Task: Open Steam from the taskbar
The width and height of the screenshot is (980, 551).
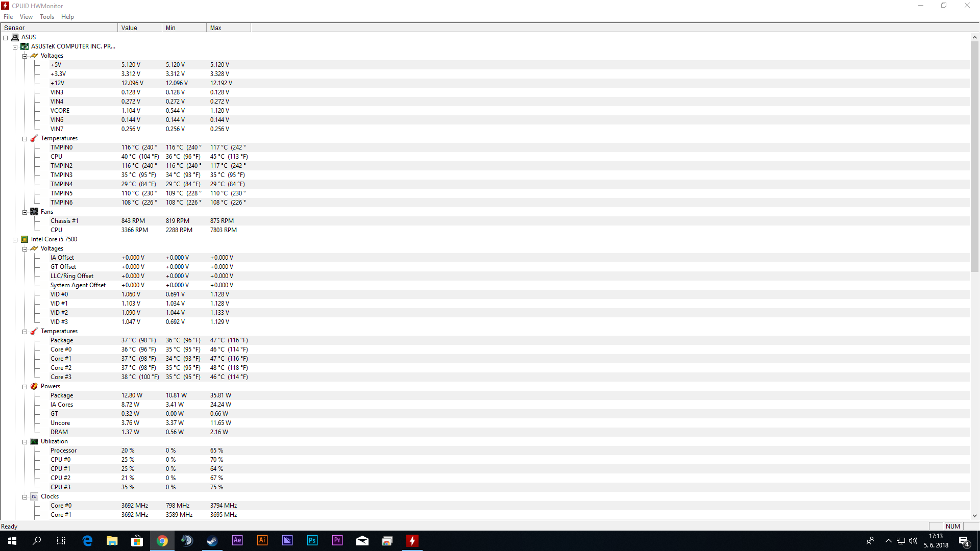Action: point(212,540)
